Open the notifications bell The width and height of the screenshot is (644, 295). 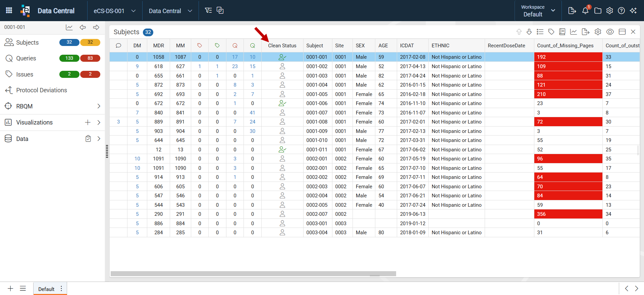586,10
